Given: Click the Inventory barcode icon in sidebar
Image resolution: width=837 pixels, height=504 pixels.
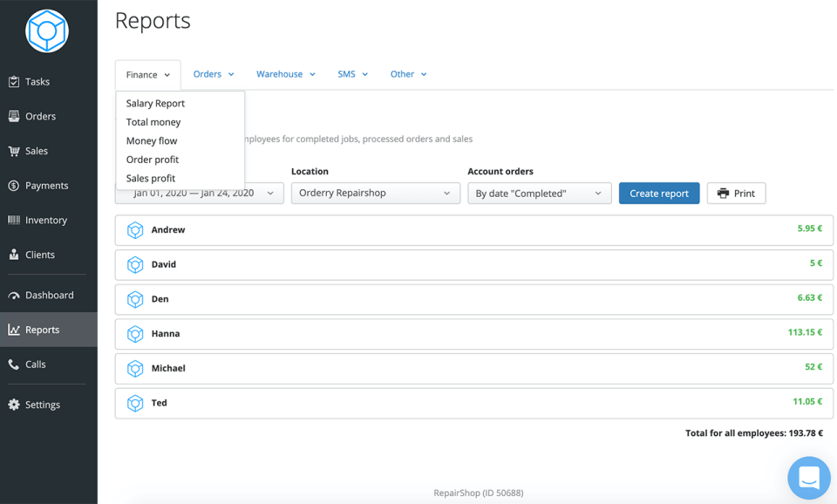Looking at the screenshot, I should [14, 220].
